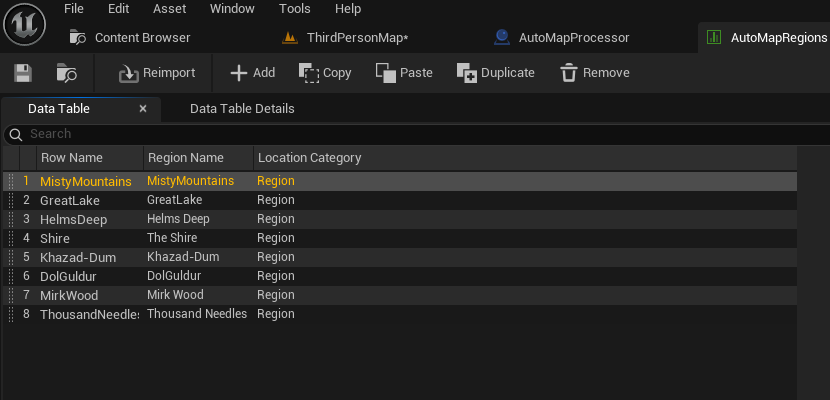Click in the Search field
This screenshot has width=830, height=400.
pos(400,134)
